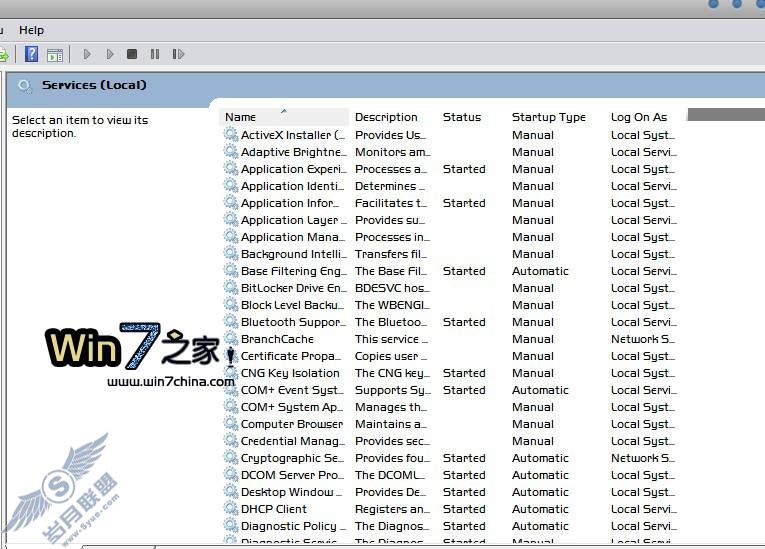This screenshot has width=765, height=549.
Task: Click the gear icon for BranchCache
Action: point(231,338)
